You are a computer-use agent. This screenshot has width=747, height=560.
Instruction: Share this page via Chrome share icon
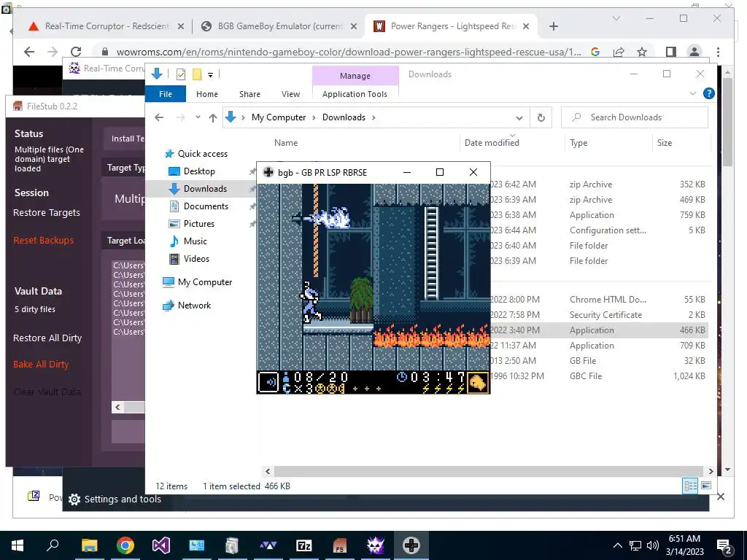pos(619,52)
